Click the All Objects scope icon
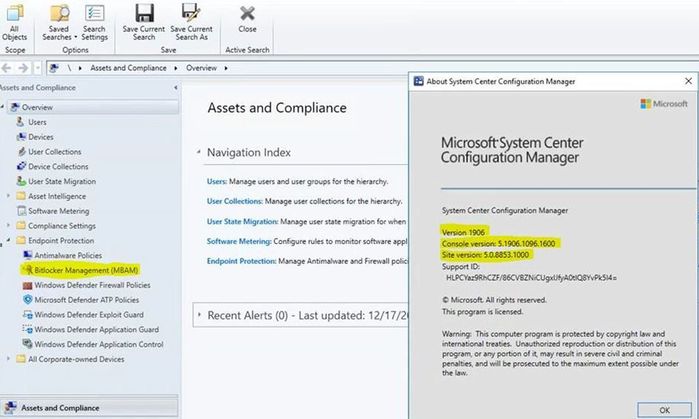This screenshot has height=419, width=699. pos(14,13)
